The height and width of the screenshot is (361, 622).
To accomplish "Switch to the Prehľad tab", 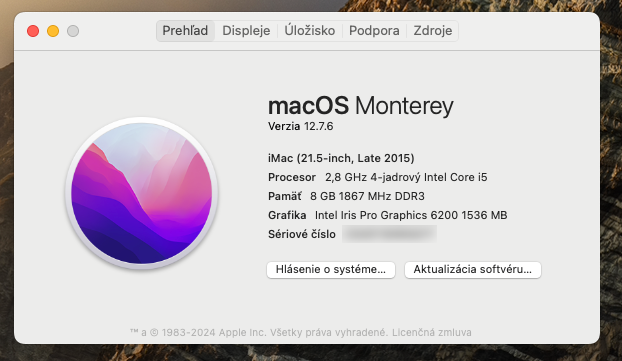I will click(x=185, y=31).
